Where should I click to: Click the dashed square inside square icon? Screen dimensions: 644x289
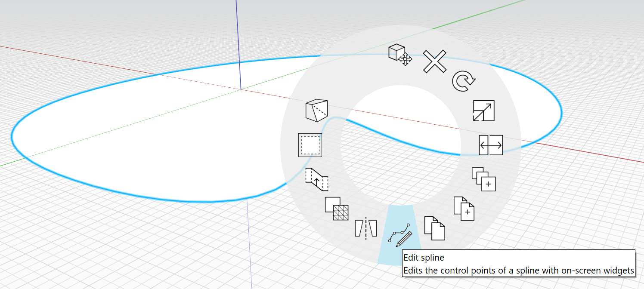tap(310, 145)
